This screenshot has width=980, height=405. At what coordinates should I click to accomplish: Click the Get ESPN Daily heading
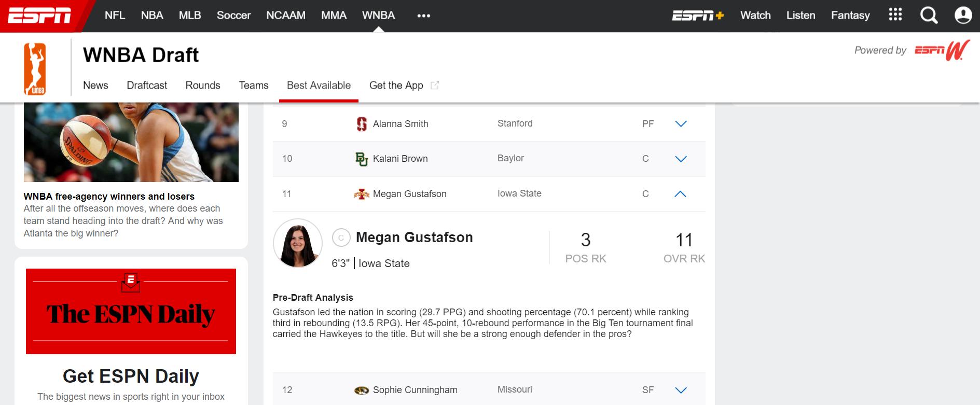(131, 376)
